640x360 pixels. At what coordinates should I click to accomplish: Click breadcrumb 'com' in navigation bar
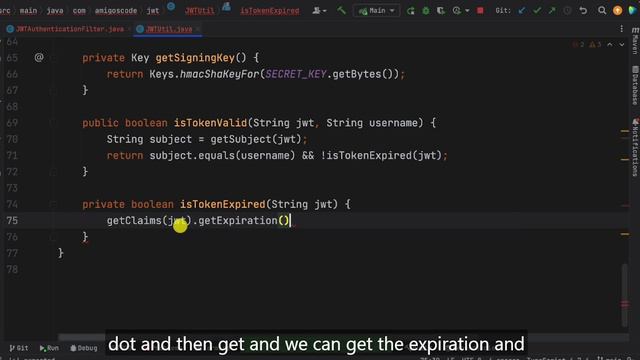pyautogui.click(x=79, y=11)
